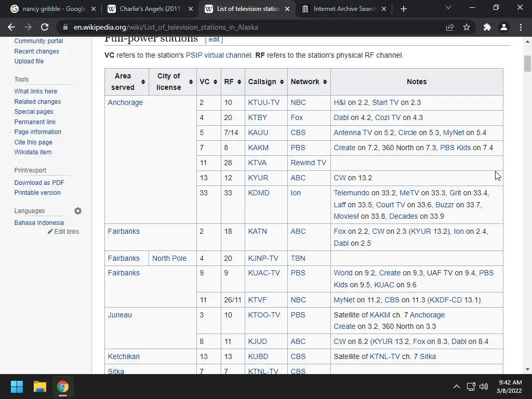Viewport: 532px width, 399px height.
Task: Open the Community portal sidebar link
Action: [38, 41]
